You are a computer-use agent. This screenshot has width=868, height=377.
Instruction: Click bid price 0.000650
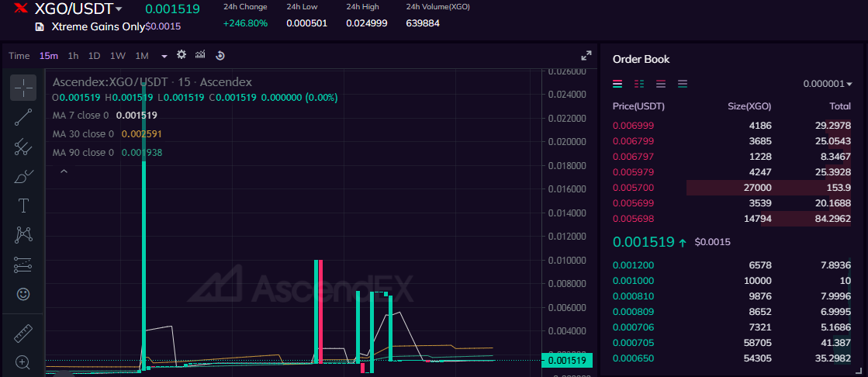pyautogui.click(x=633, y=358)
